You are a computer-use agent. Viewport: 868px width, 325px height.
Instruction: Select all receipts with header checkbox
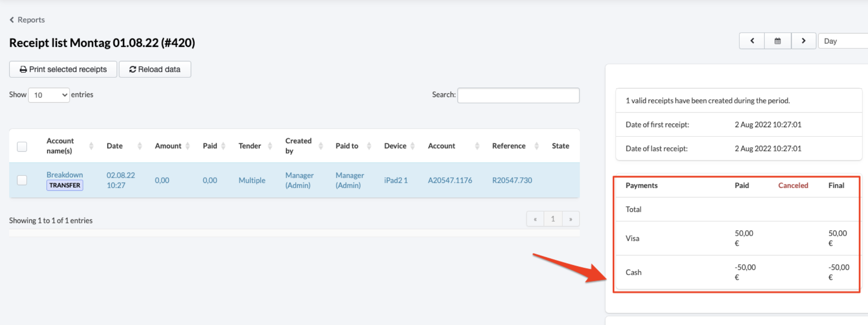point(22,147)
